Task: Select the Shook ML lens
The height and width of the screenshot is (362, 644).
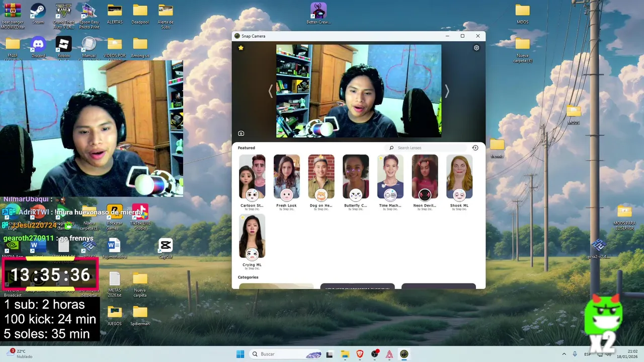Action: 459,182
